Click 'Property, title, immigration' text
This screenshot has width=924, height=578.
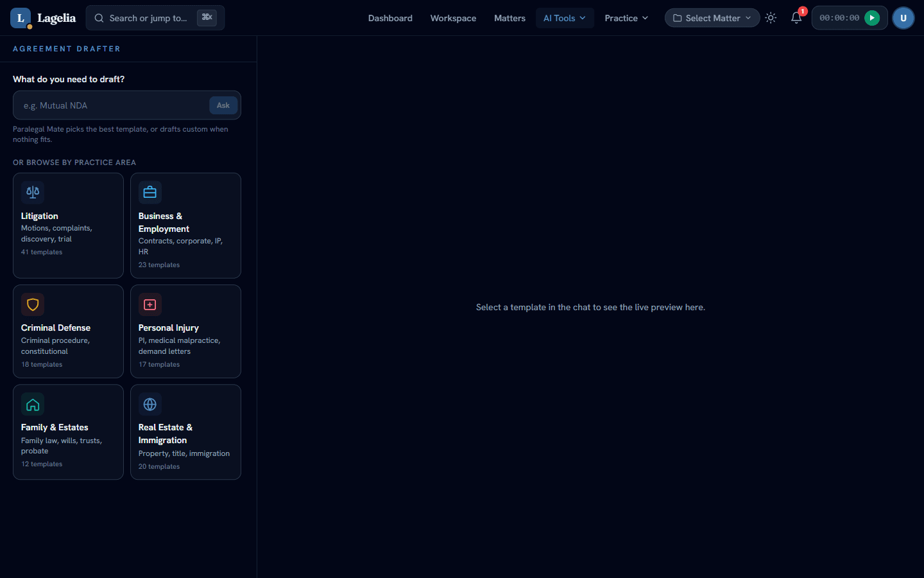coord(184,453)
